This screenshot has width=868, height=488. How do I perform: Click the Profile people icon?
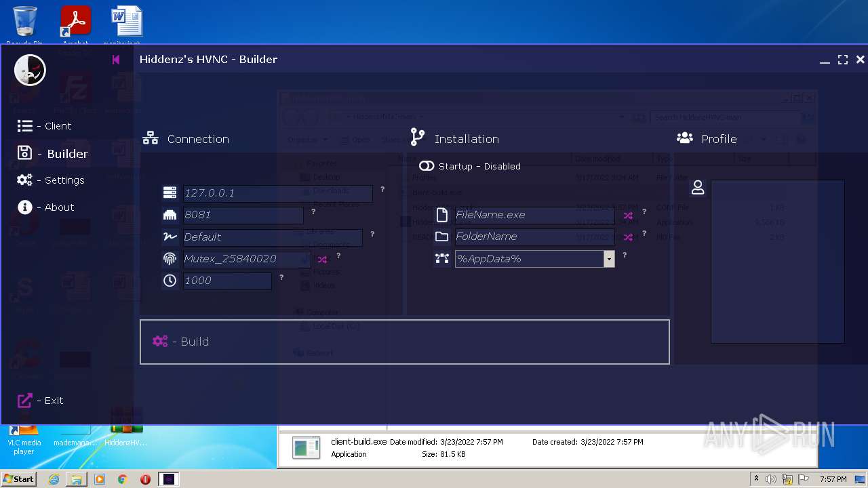point(685,138)
